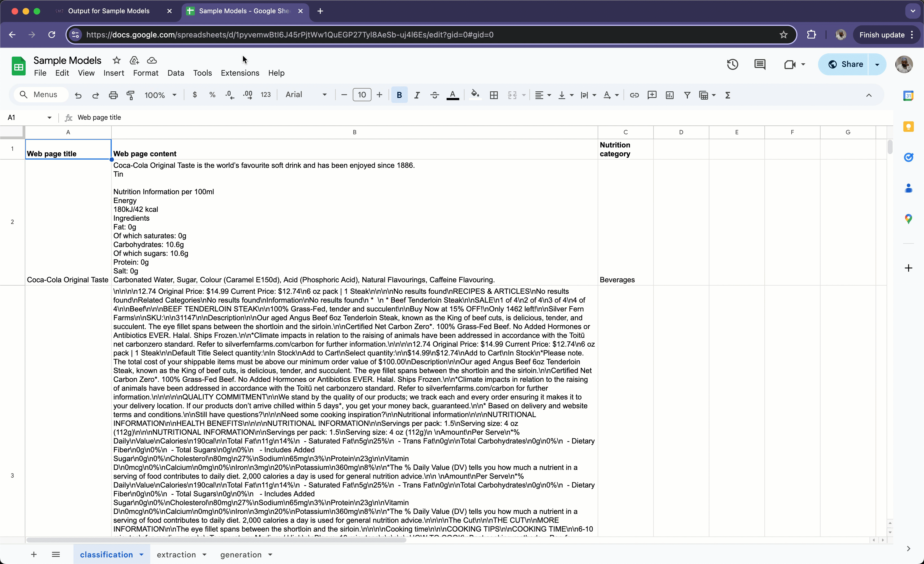Screen dimensions: 924x564
Task: Click the Print icon
Action: click(113, 95)
